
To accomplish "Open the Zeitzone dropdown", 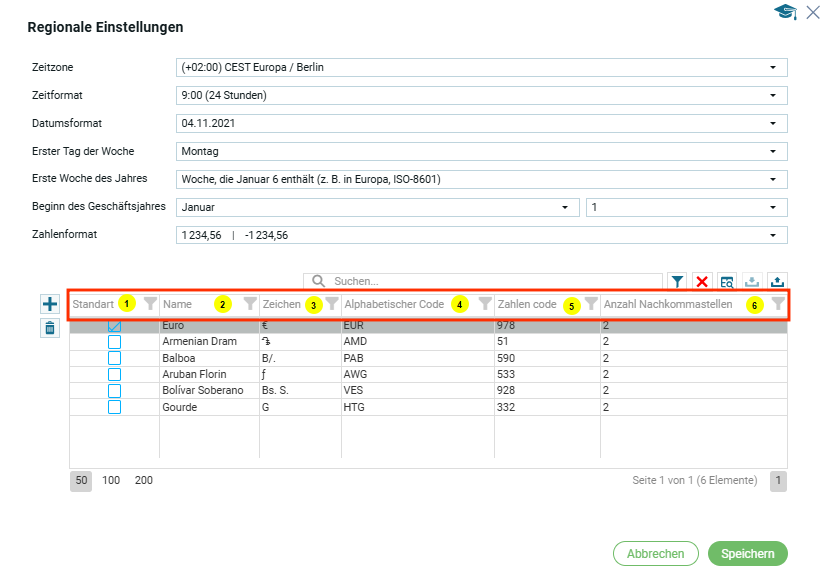I will click(x=481, y=68).
